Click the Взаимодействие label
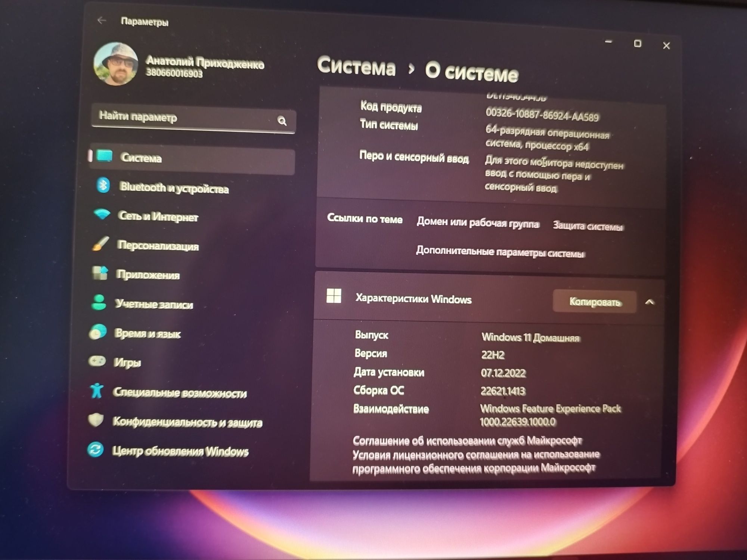The width and height of the screenshot is (747, 560). point(391,409)
